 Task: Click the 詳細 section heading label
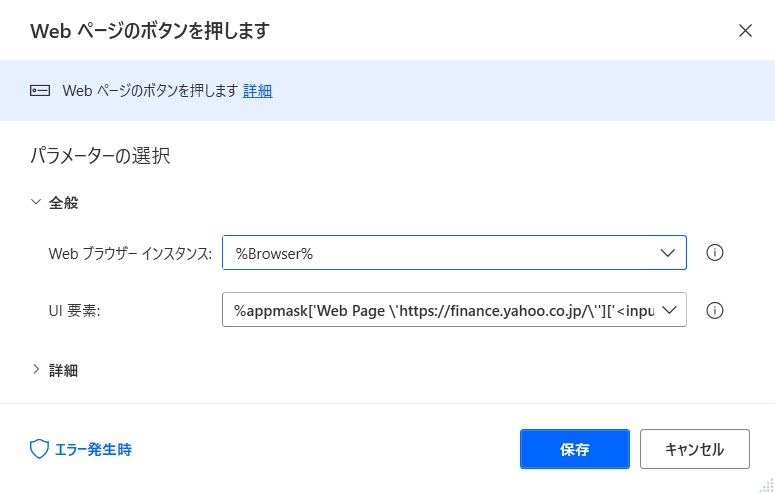pos(63,370)
